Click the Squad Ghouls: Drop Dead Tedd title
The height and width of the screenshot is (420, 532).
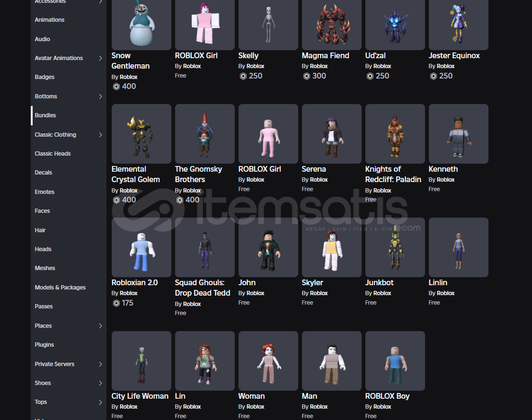[x=203, y=288]
